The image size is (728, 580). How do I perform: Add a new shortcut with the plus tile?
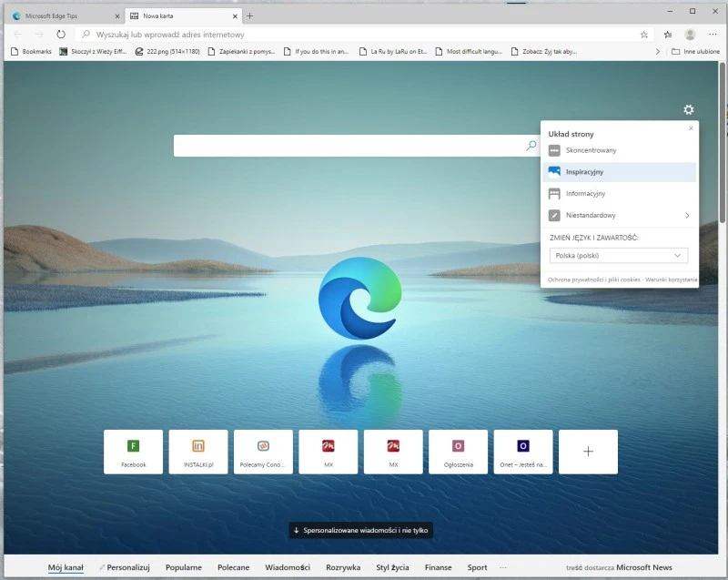coord(588,452)
